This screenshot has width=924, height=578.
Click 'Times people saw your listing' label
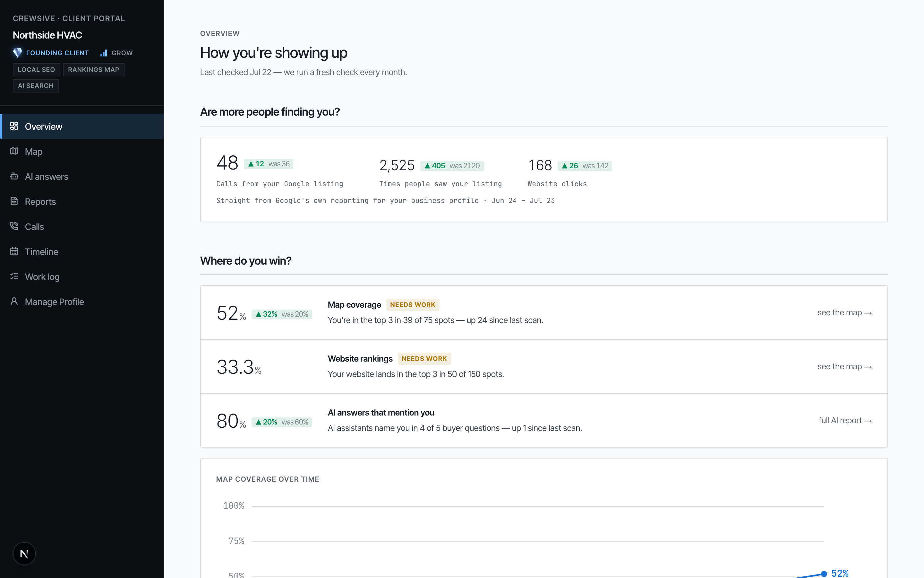(441, 184)
